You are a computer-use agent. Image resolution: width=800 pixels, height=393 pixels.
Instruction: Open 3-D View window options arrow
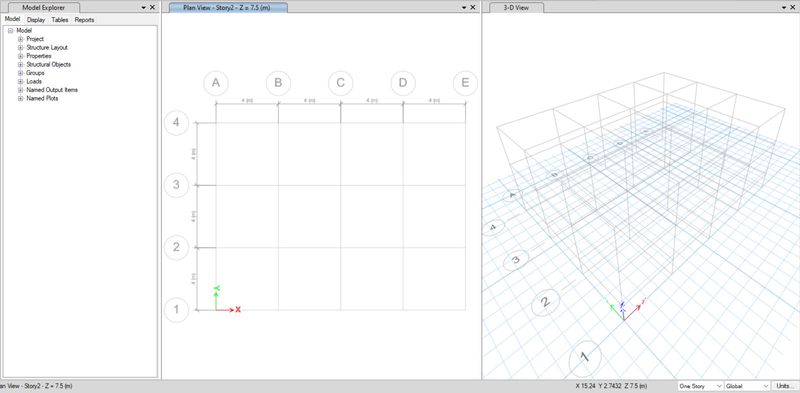pyautogui.click(x=784, y=8)
